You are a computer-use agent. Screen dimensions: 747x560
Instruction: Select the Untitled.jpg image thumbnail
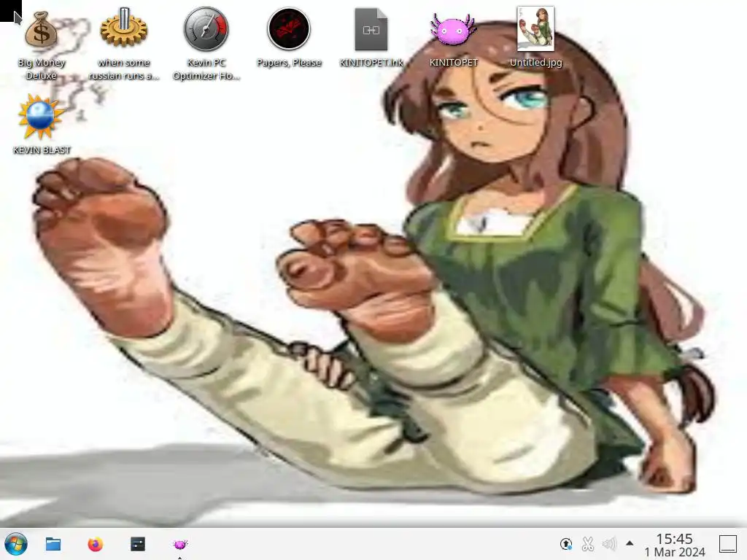[535, 28]
